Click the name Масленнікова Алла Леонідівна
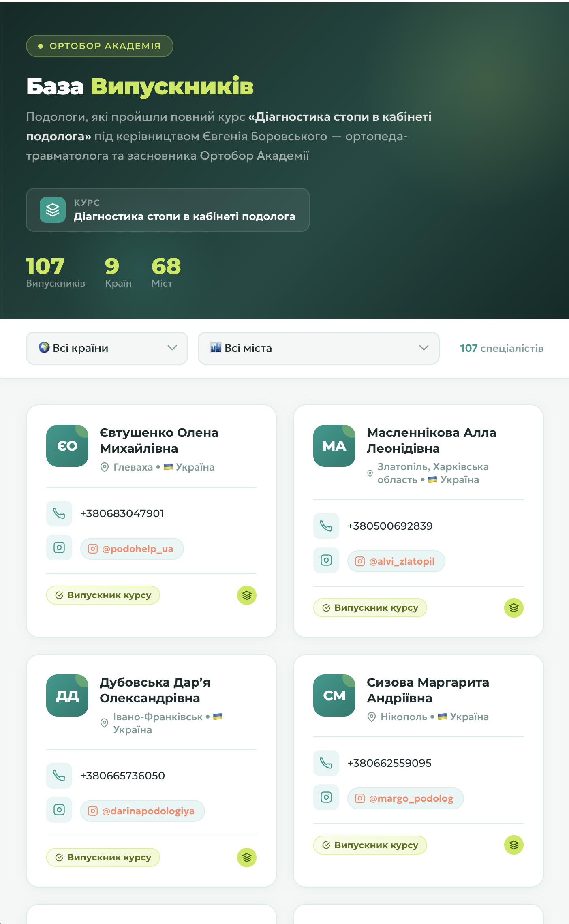The image size is (569, 924). pyautogui.click(x=431, y=441)
